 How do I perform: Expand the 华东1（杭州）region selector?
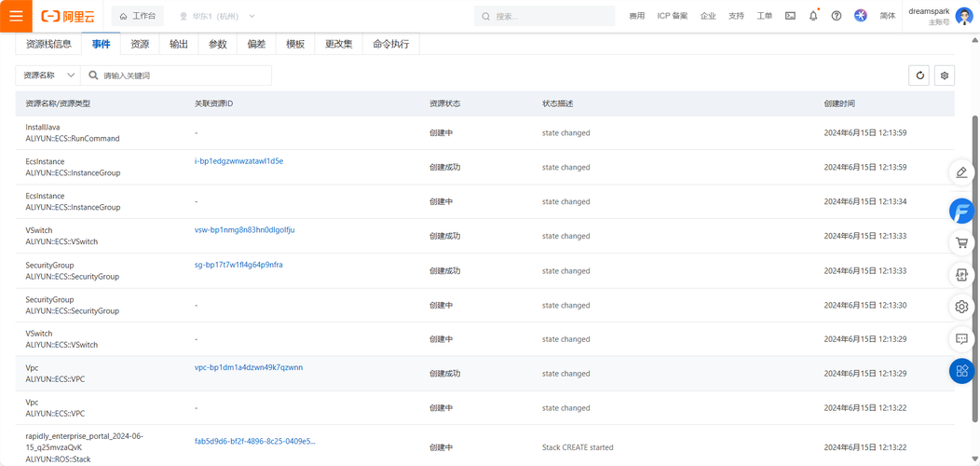click(217, 16)
